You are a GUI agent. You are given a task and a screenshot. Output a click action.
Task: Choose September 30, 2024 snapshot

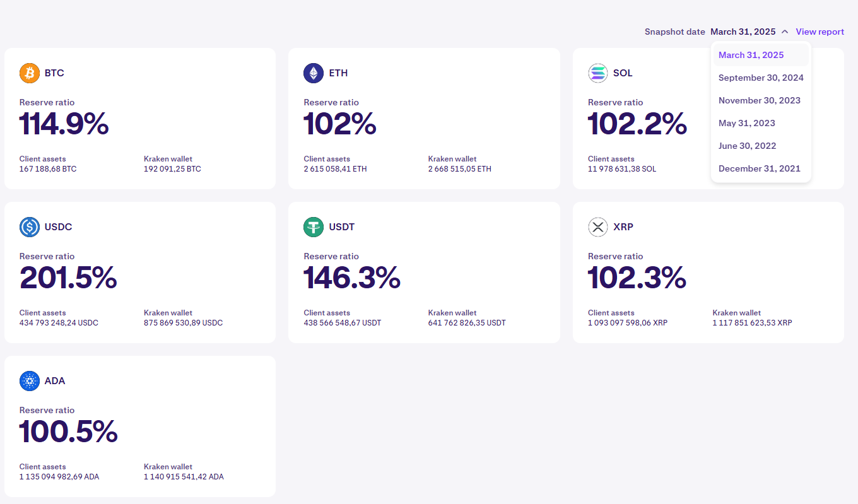pyautogui.click(x=761, y=78)
